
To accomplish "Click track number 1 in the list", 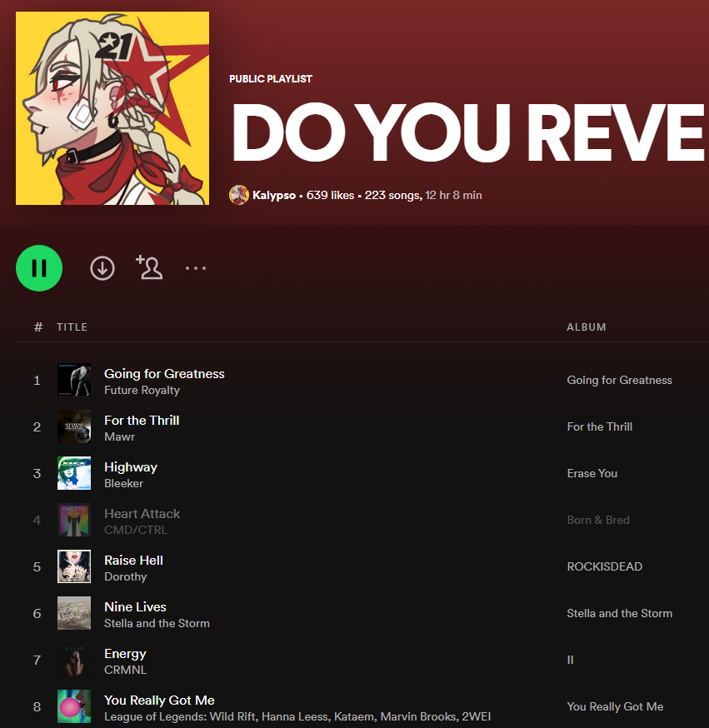I will [x=37, y=381].
